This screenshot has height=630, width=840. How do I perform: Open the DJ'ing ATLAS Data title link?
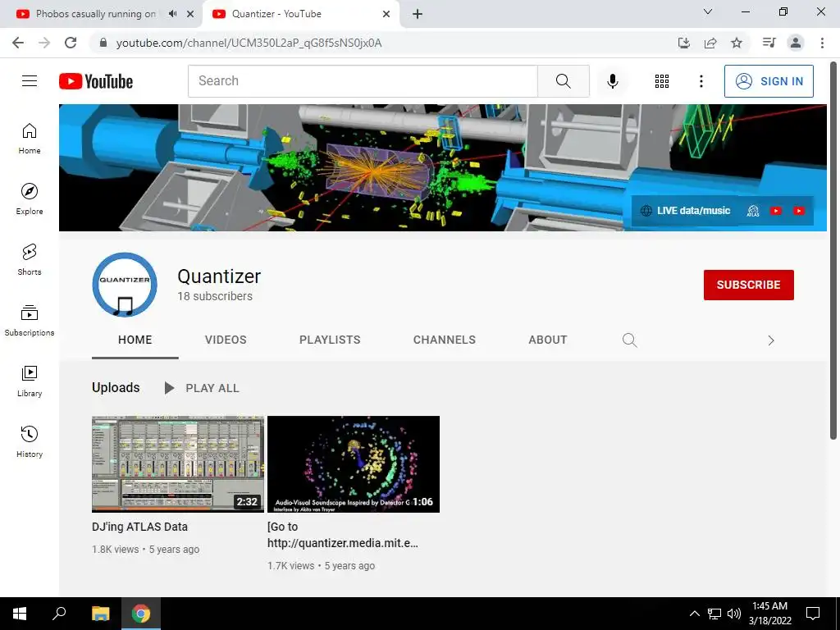[x=139, y=527]
